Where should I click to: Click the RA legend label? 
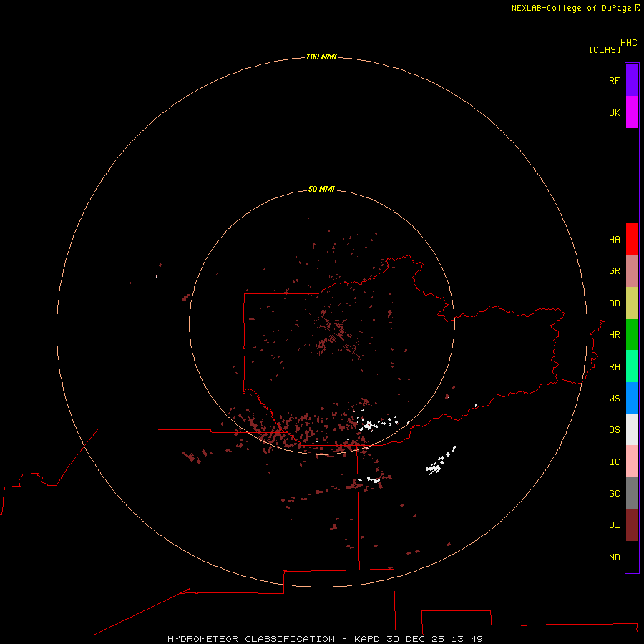pos(615,367)
